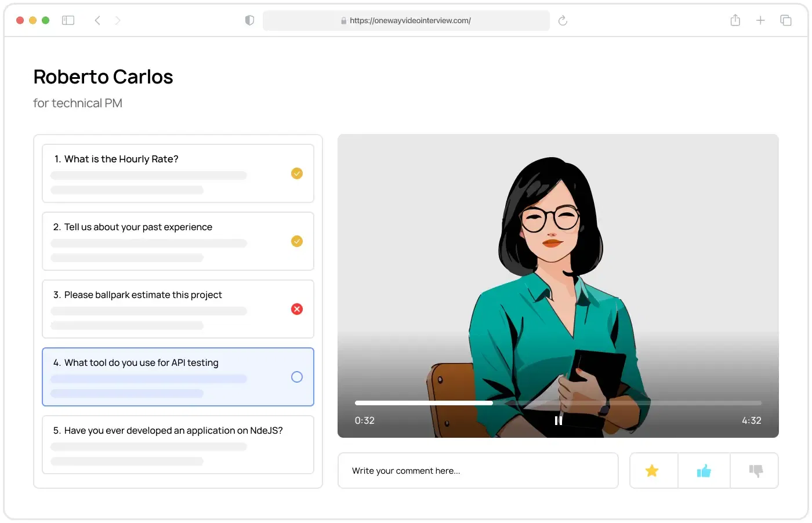Click the thumbs down icon
The image size is (812, 523).
(755, 470)
